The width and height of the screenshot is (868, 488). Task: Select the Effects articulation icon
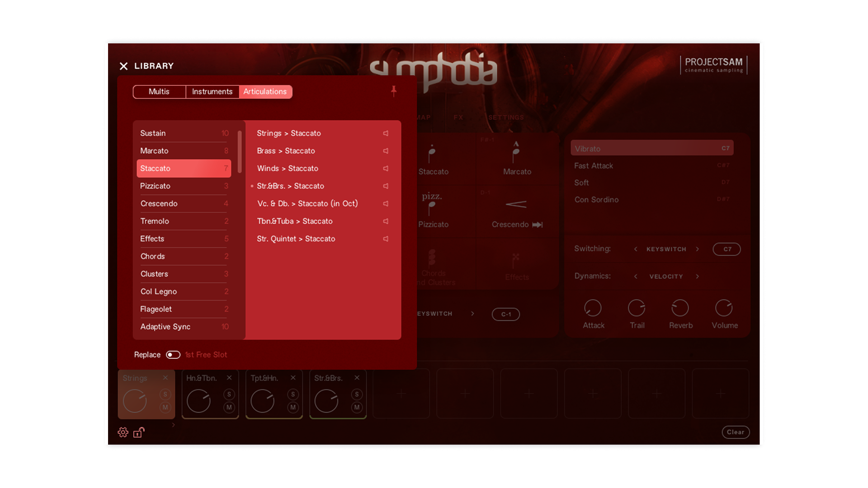click(516, 260)
